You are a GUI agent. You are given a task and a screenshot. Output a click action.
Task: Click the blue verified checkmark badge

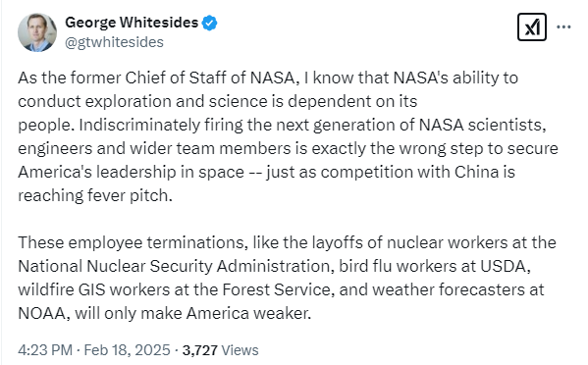coord(209,23)
